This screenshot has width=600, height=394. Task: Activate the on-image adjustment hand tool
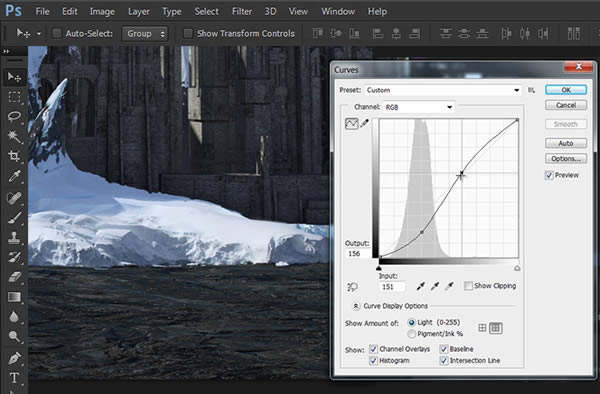[352, 287]
